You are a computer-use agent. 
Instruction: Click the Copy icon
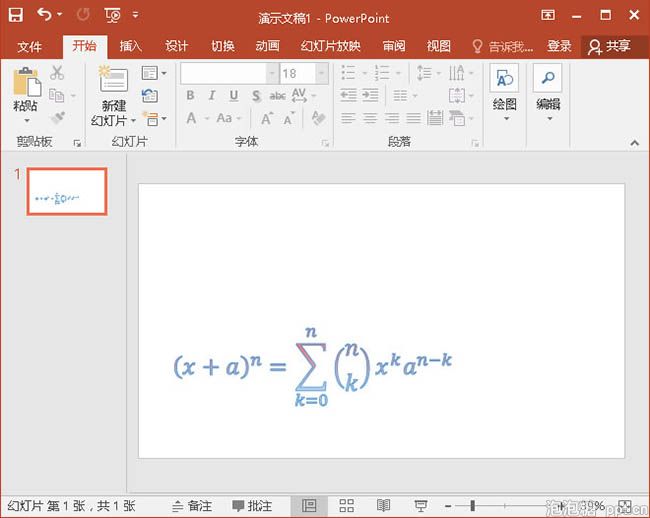click(56, 95)
